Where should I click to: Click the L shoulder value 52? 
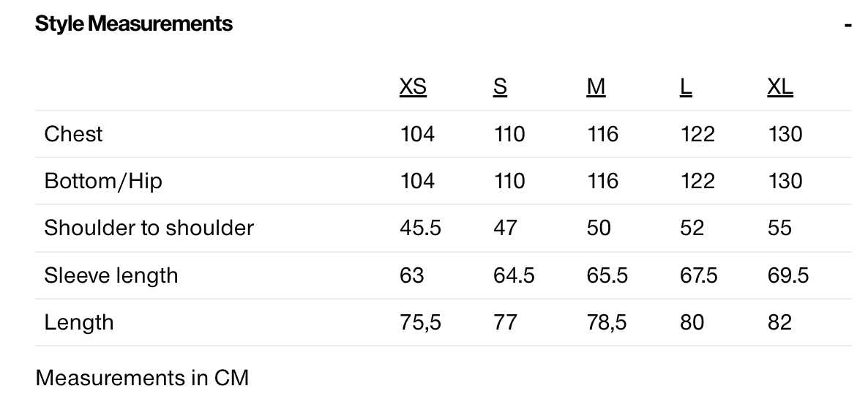coord(692,228)
